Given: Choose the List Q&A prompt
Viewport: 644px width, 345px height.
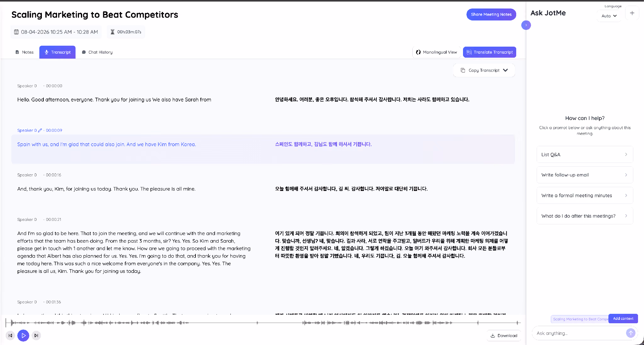Looking at the screenshot, I should point(585,155).
